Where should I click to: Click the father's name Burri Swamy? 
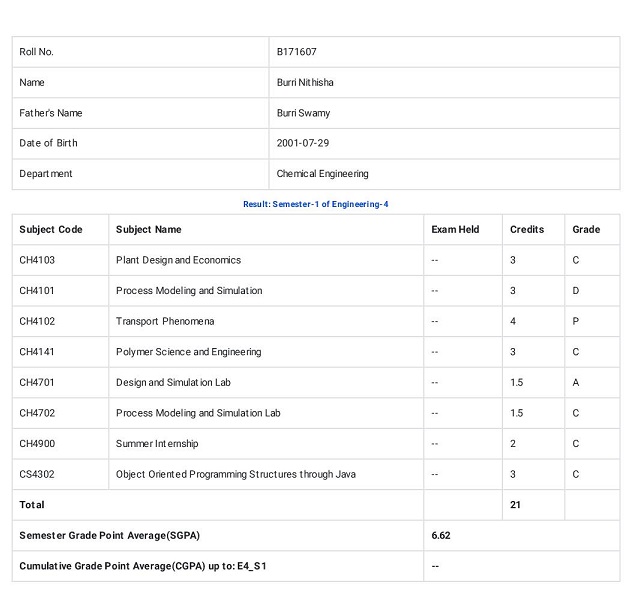tap(303, 113)
